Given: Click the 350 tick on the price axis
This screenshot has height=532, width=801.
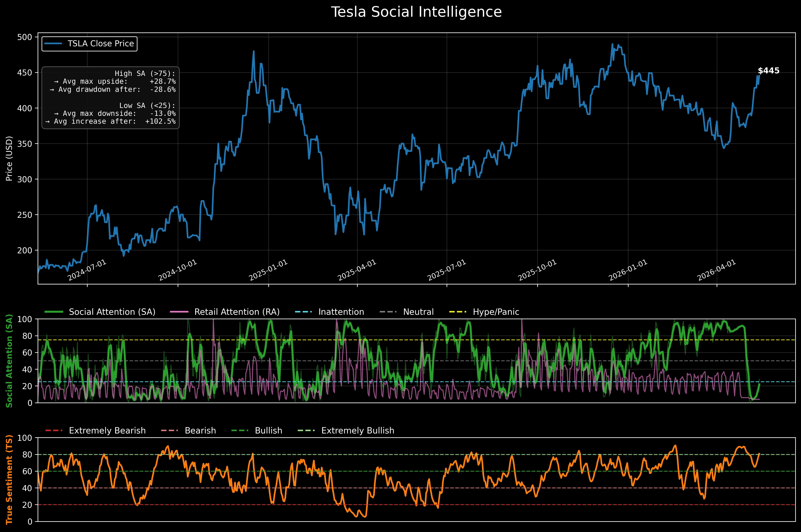Looking at the screenshot, I should [x=24, y=144].
